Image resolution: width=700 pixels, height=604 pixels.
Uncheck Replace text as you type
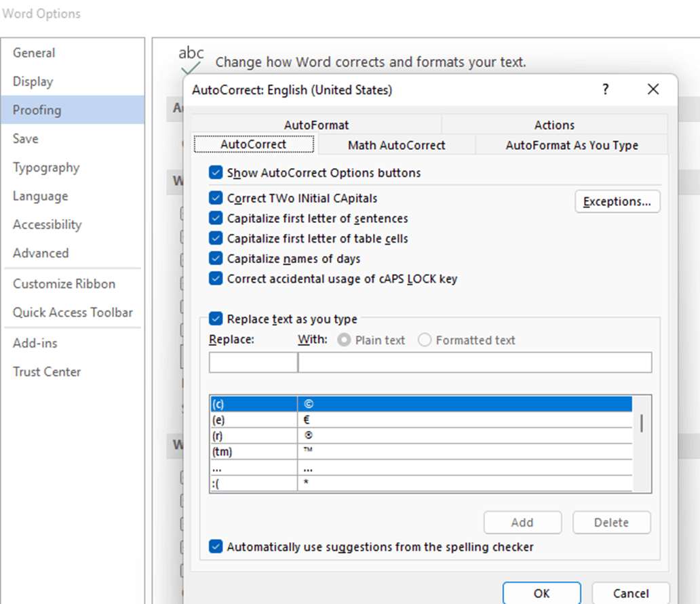[216, 319]
